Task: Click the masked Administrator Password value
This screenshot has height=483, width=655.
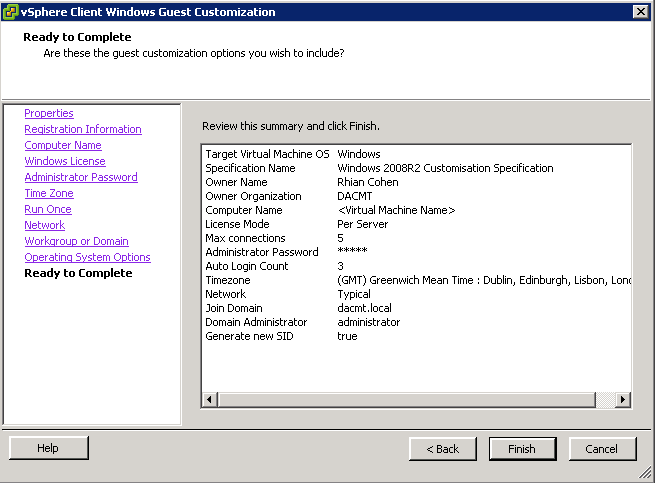Action: [352, 252]
